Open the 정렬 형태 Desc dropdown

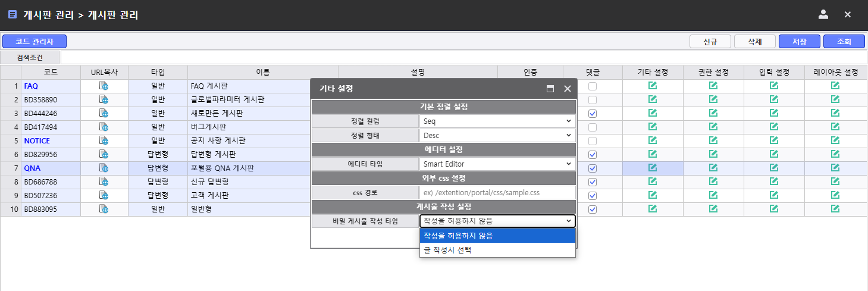(x=497, y=135)
